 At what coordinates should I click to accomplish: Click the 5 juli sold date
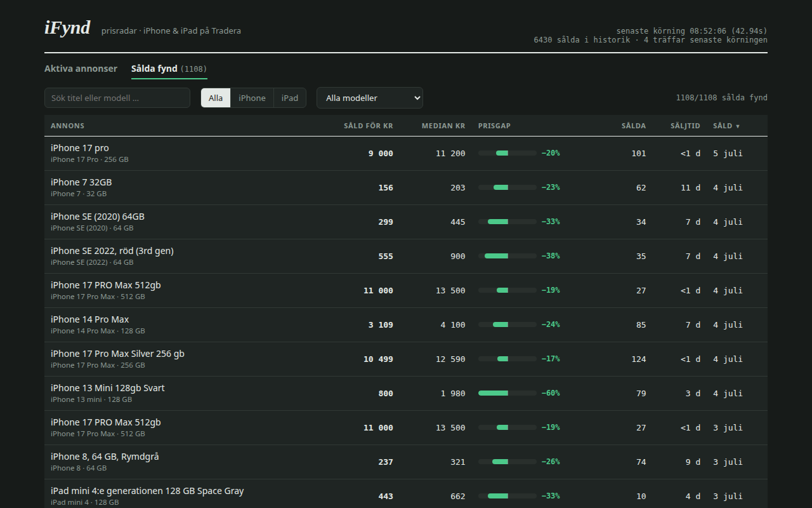point(728,153)
